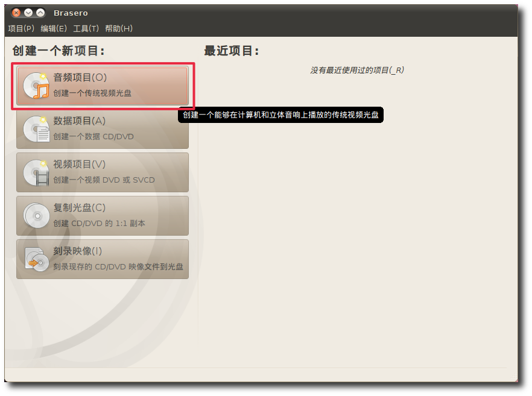The width and height of the screenshot is (532, 396).
Task: Click the 创建一个传统视频光盘 description text
Action: point(92,93)
